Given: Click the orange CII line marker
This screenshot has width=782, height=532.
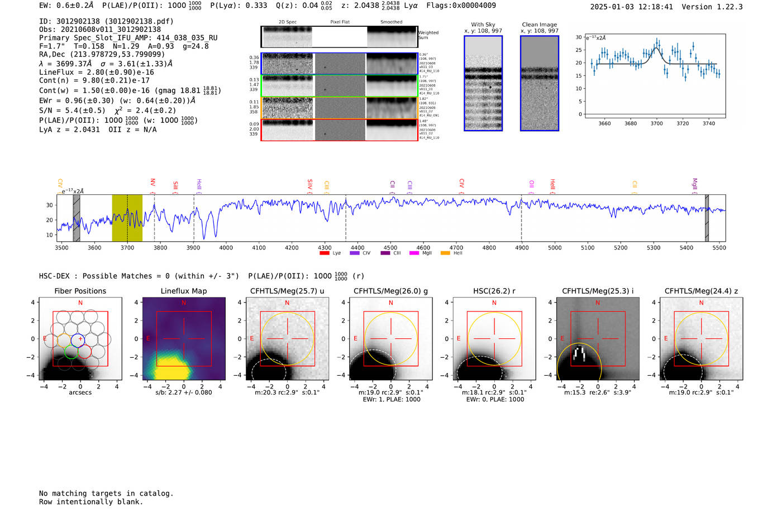Looking at the screenshot, I should (x=635, y=186).
